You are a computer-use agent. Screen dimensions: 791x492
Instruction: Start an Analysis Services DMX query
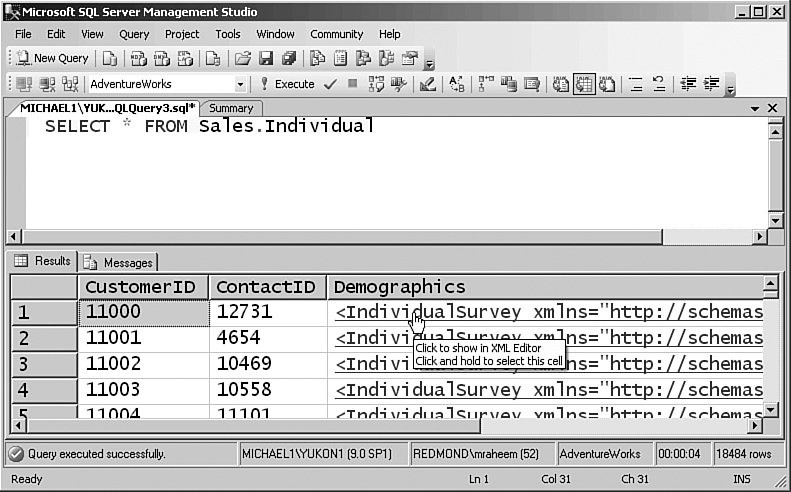coord(162,59)
